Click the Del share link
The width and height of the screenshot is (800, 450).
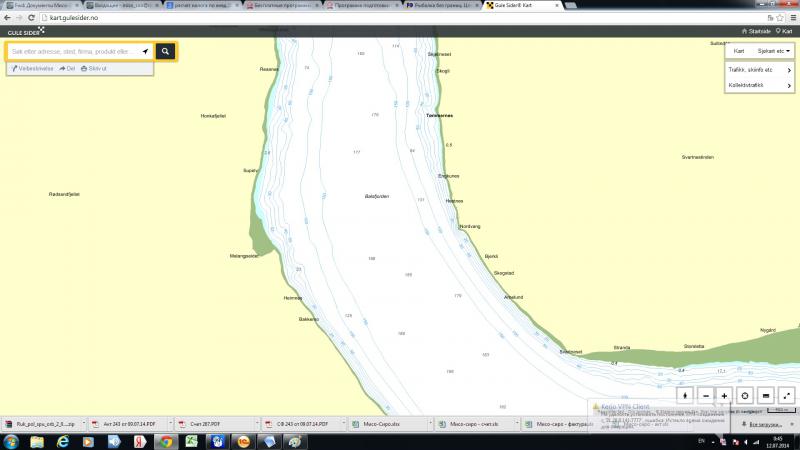pos(68,69)
